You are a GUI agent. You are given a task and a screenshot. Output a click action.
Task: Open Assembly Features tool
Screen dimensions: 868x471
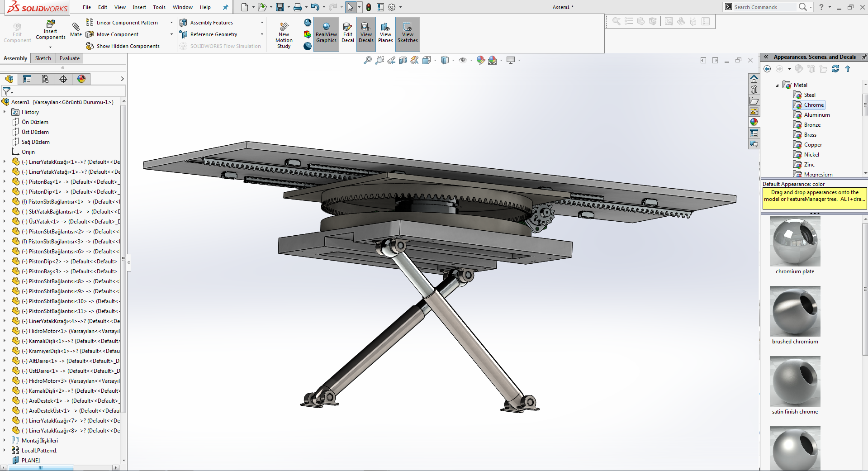pyautogui.click(x=206, y=23)
